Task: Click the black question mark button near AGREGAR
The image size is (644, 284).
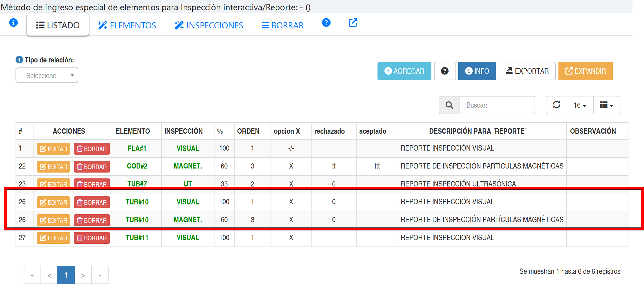Action: click(x=445, y=71)
